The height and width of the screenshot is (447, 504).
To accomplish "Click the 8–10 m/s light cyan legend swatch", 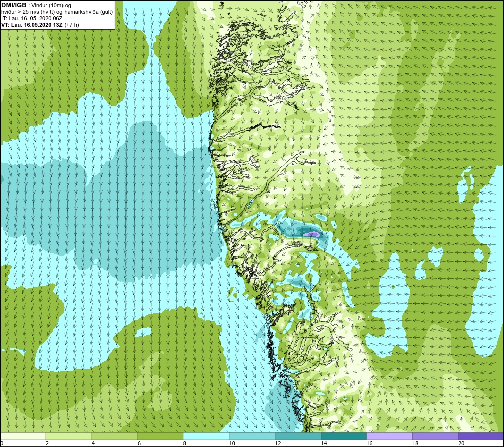I will [x=206, y=436].
